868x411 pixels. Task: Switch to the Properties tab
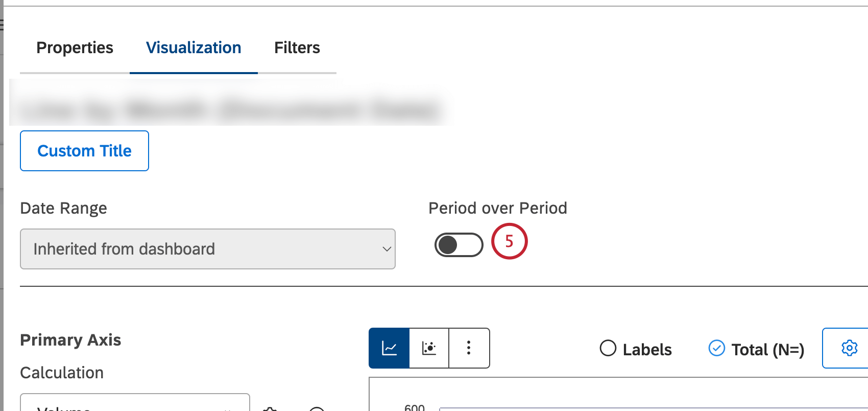[75, 48]
